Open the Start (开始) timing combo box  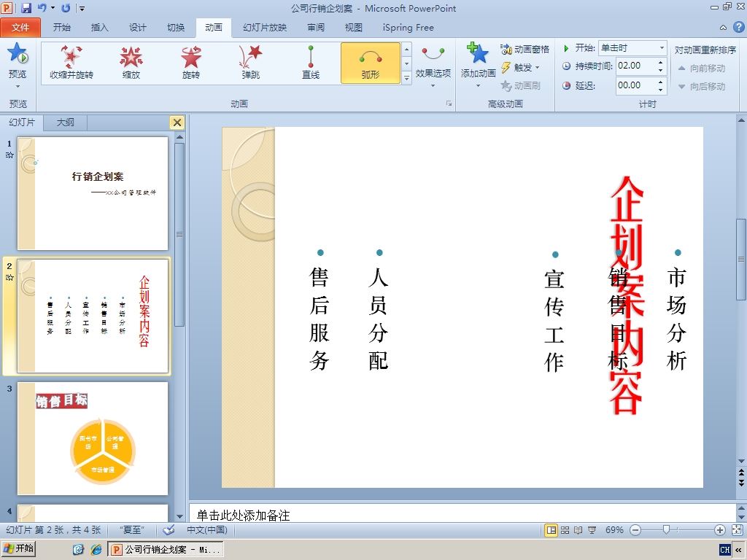[x=632, y=48]
